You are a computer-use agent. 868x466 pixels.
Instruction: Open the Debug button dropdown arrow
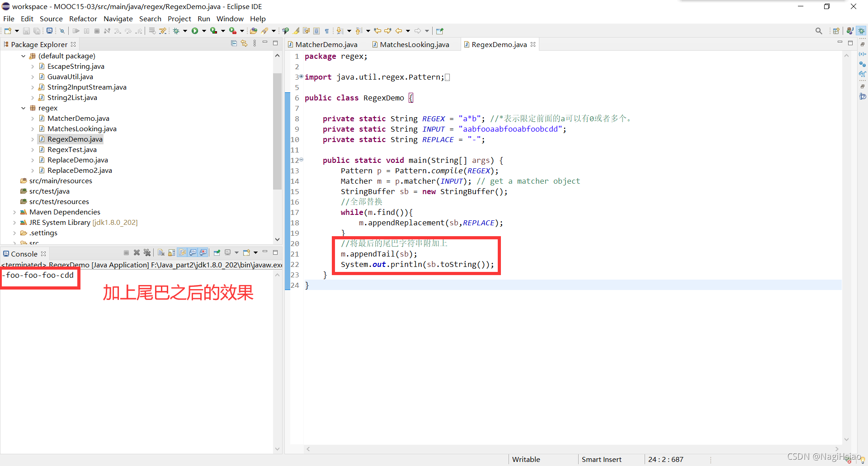[x=185, y=31]
